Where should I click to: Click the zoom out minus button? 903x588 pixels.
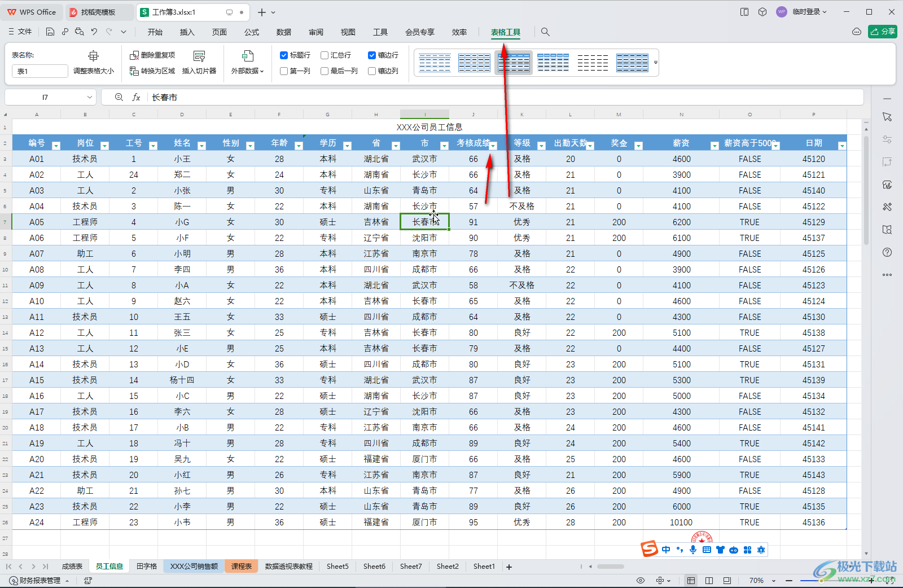point(789,580)
